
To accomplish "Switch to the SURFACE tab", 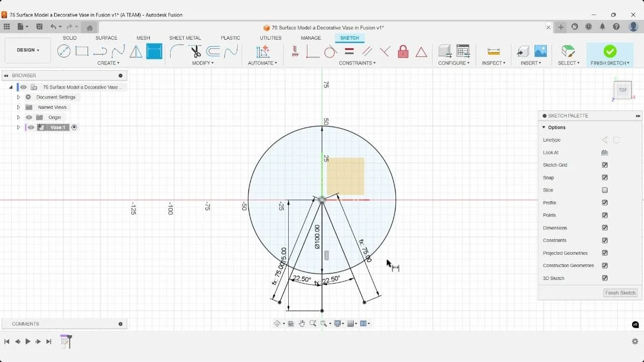I will click(x=106, y=38).
